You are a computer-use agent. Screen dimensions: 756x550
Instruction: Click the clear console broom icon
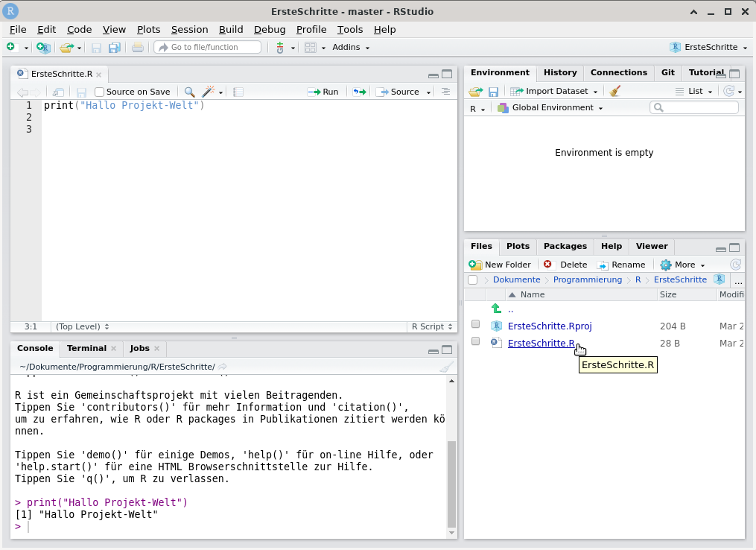446,367
